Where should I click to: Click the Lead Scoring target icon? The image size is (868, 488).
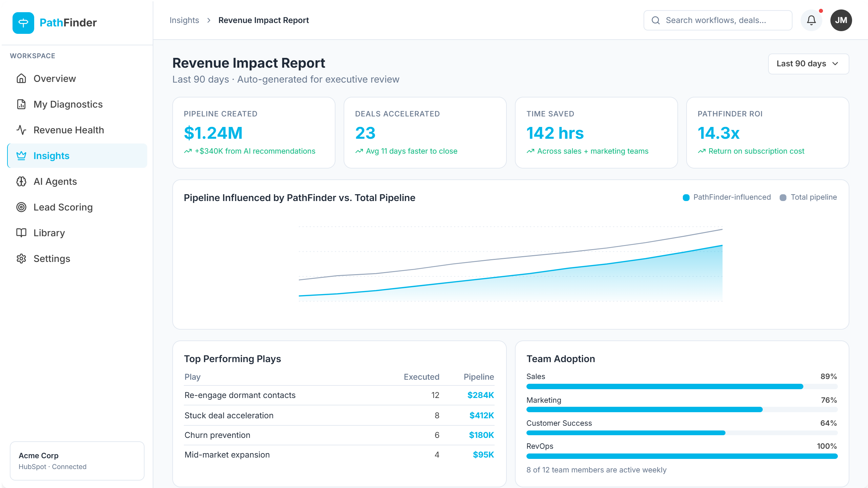21,207
